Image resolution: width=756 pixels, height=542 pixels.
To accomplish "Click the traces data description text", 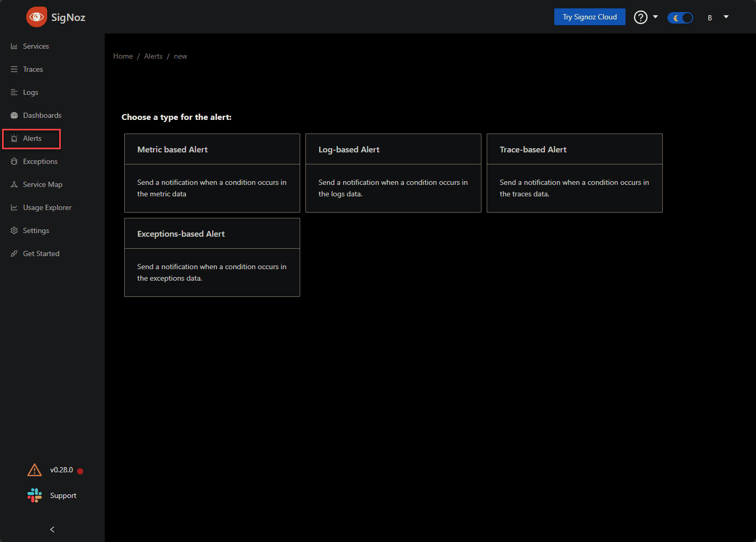I will pos(574,188).
